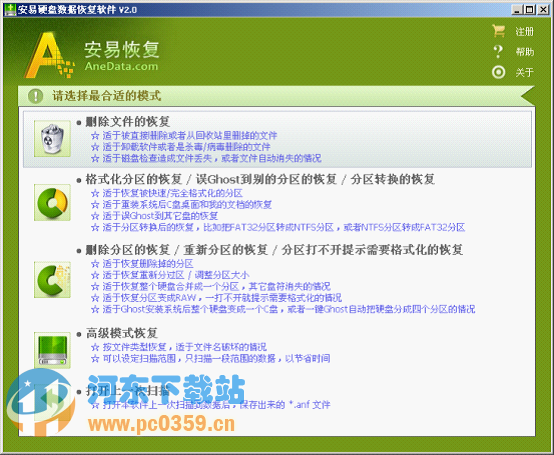Image resolution: width=554 pixels, height=455 pixels.
Task: Click text about FAT32 to NTFS partition conversion
Action: (x=284, y=227)
